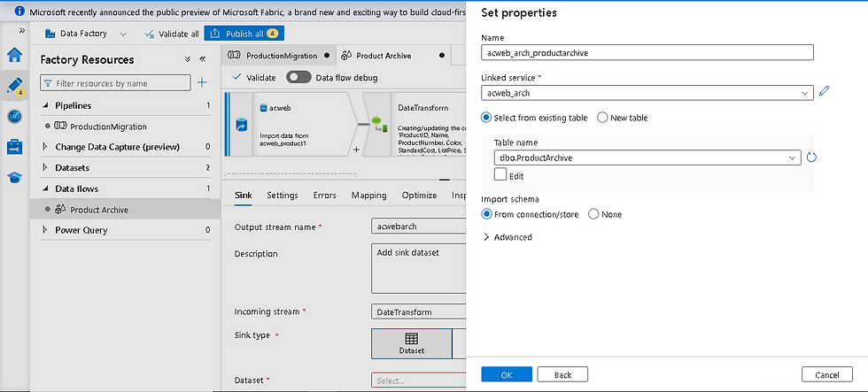The image size is (868, 392).
Task: Check the Edit checkbox under table name
Action: coord(500,174)
